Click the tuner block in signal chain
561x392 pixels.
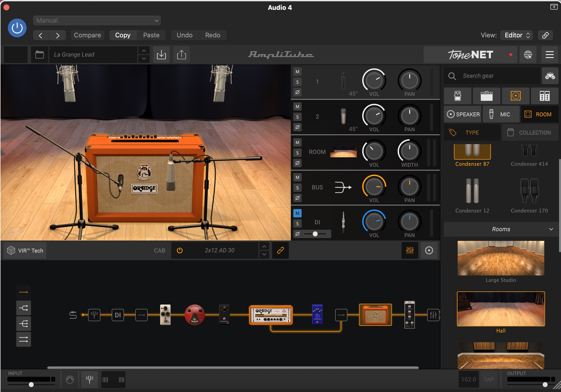point(94,315)
